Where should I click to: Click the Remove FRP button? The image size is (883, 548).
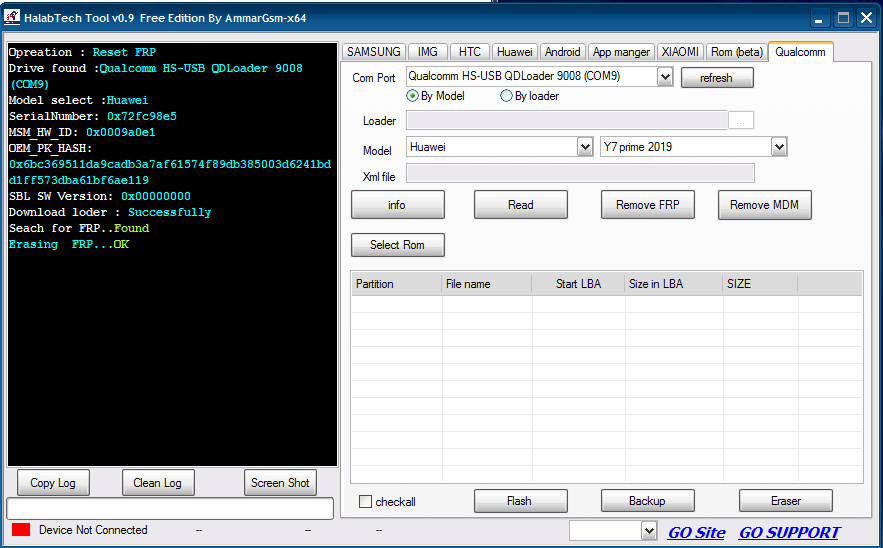tap(648, 204)
